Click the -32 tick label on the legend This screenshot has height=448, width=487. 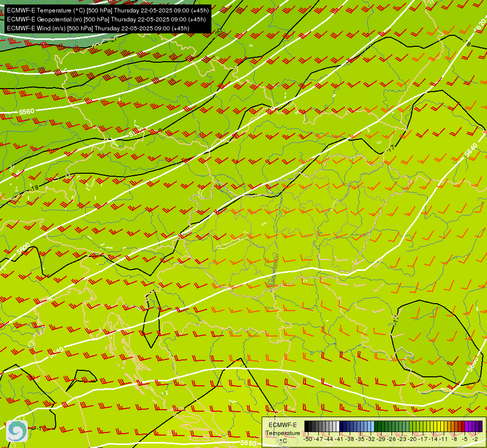(371, 439)
